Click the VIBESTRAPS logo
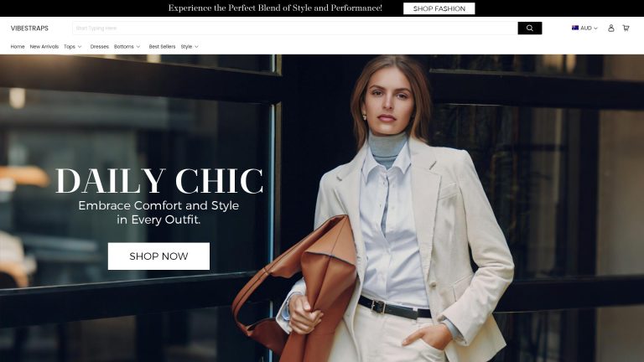 click(x=29, y=28)
